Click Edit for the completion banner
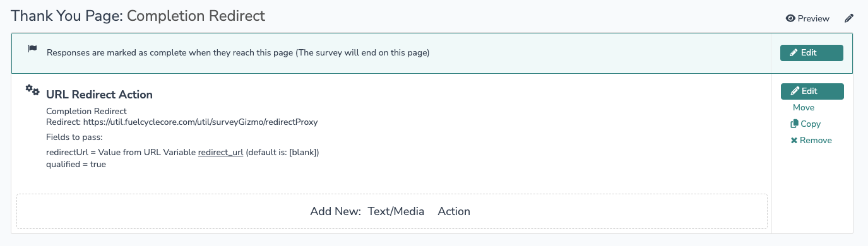The image size is (868, 246). [811, 53]
